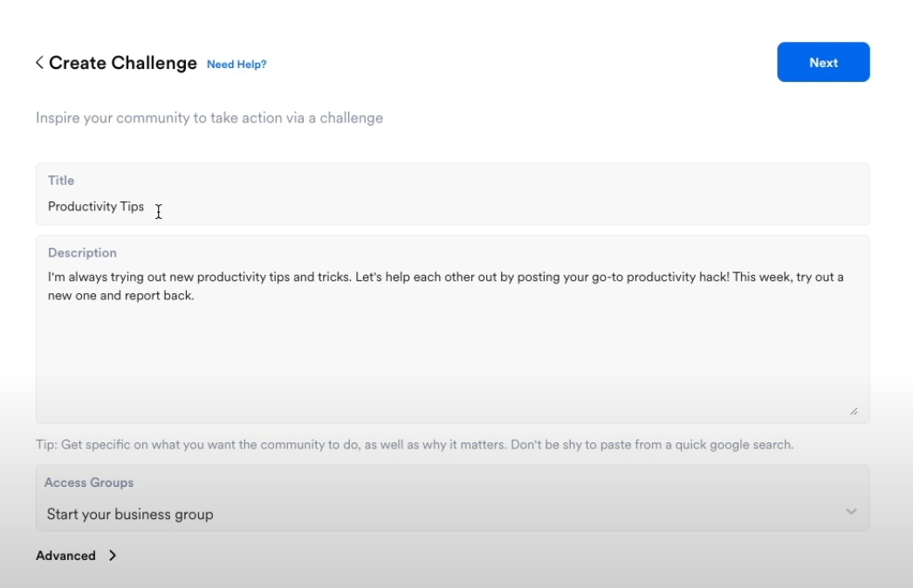Open the Access Groups dropdown

[452, 498]
